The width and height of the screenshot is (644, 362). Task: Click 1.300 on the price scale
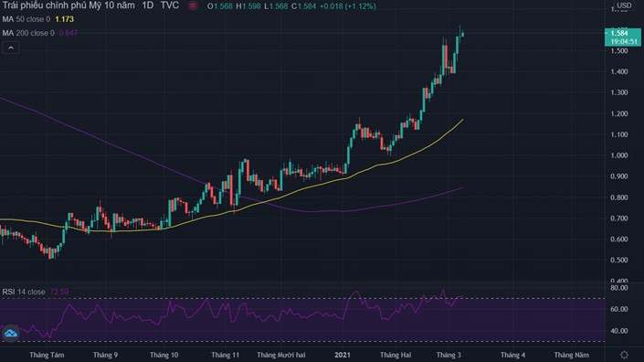click(x=619, y=92)
